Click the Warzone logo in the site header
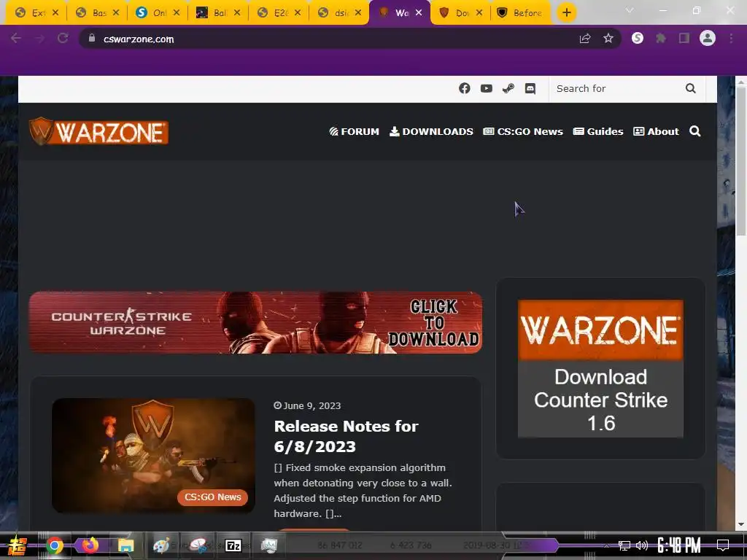The height and width of the screenshot is (560, 747). 98,131
